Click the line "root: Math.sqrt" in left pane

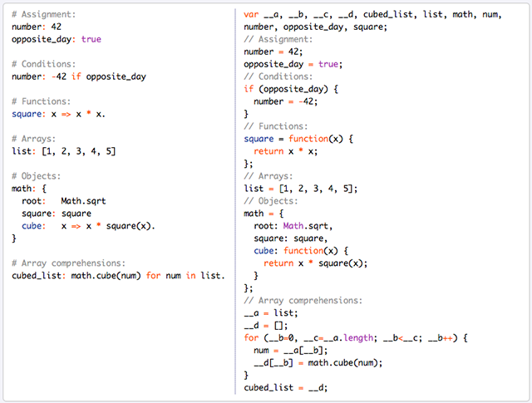pos(64,201)
